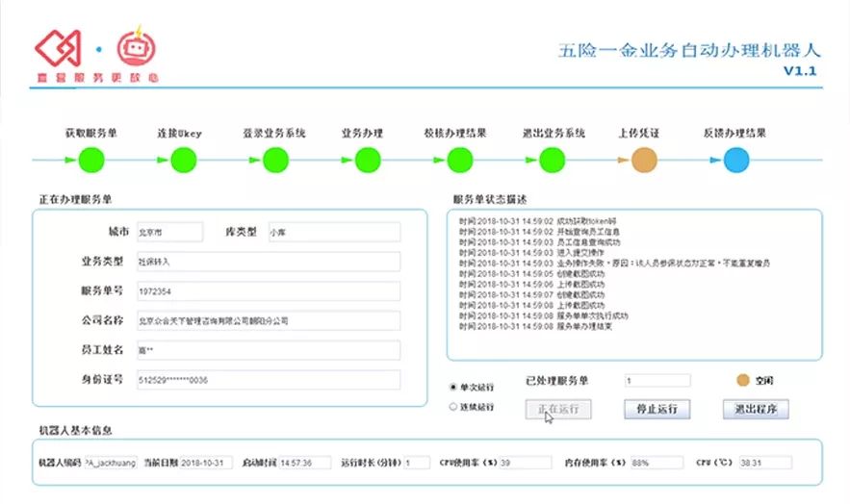Click the log line 员工信息查询成功
Viewport: 850px width, 504px height.
[539, 242]
